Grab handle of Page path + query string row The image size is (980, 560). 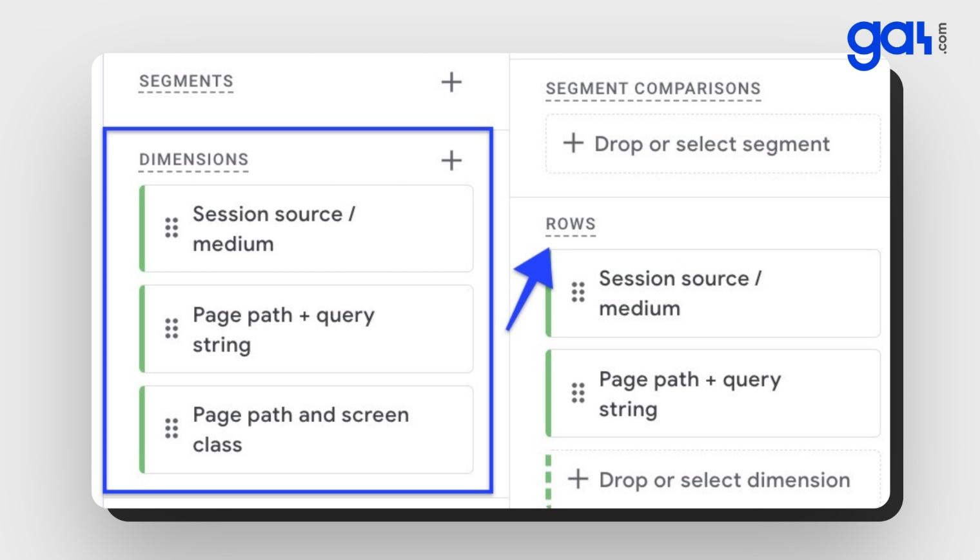[x=578, y=393]
